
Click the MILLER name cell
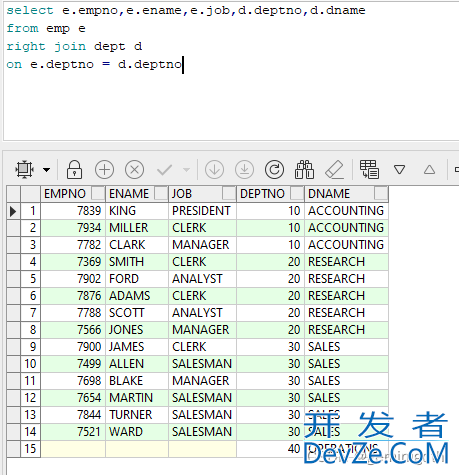[x=137, y=228]
